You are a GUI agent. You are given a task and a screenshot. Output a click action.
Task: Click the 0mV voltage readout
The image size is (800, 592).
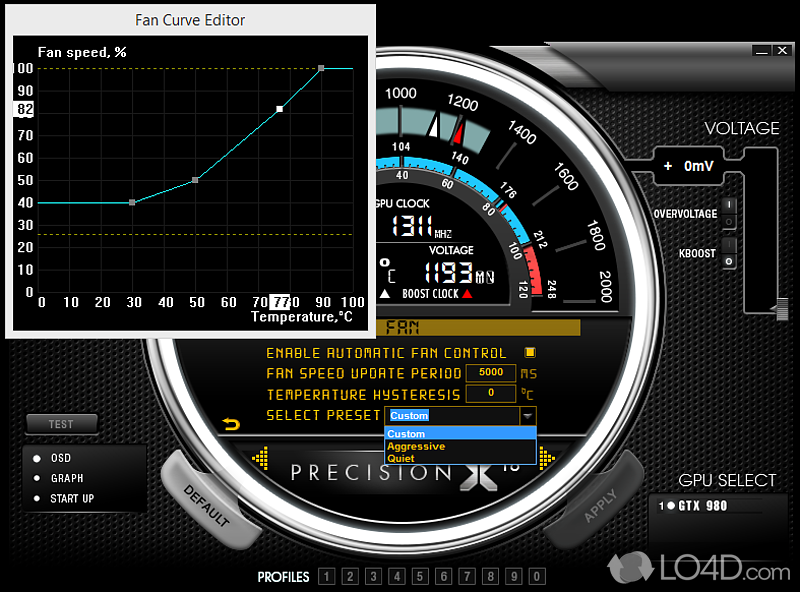tap(698, 166)
